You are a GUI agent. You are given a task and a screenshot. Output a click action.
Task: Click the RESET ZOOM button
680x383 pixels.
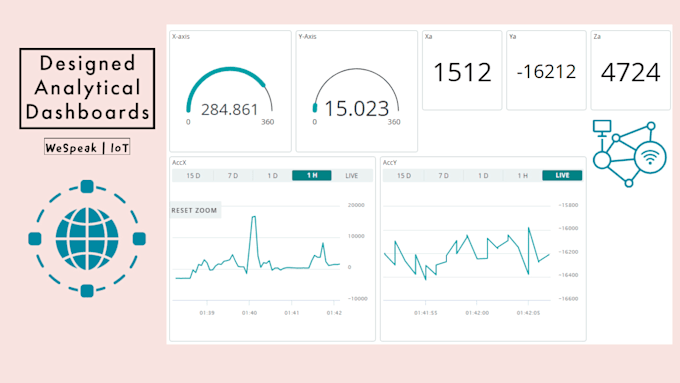click(x=195, y=210)
